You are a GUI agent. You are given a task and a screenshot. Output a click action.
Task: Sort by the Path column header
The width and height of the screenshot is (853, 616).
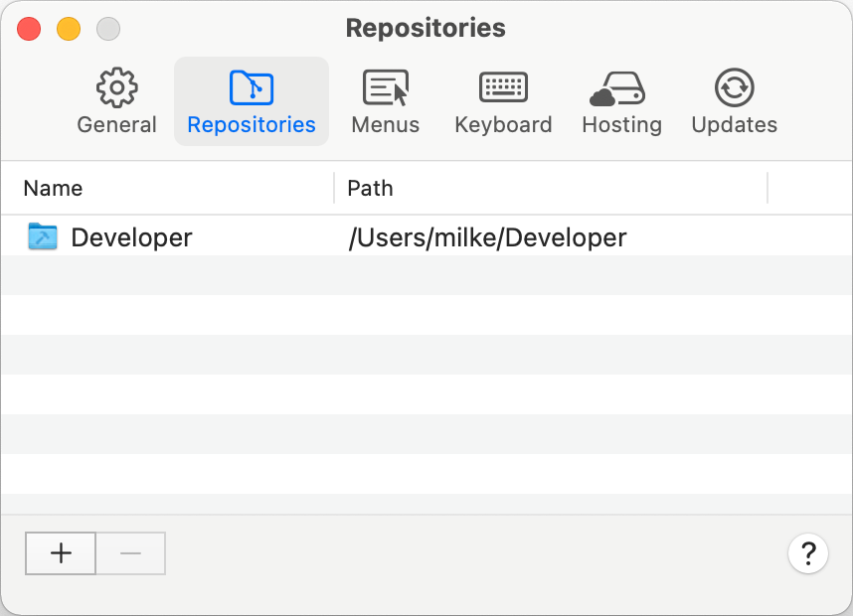371,188
